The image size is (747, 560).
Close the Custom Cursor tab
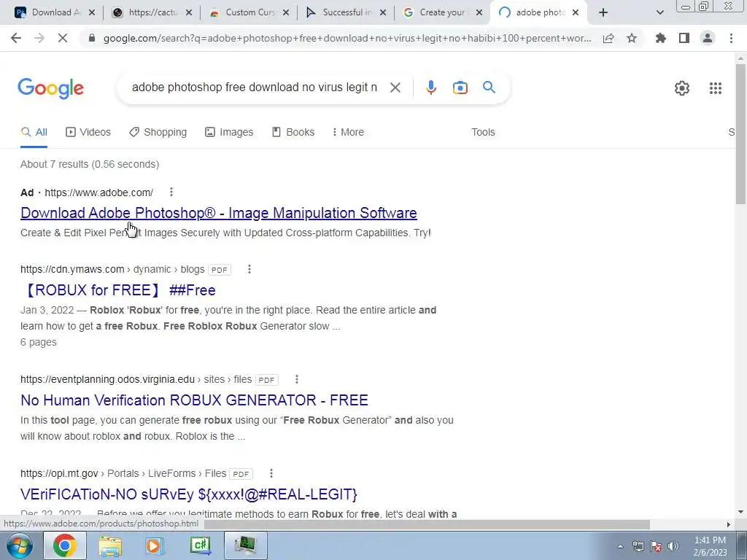[286, 13]
